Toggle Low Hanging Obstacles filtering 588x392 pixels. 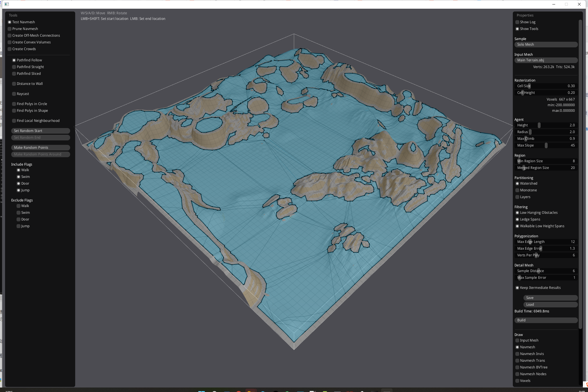517,213
